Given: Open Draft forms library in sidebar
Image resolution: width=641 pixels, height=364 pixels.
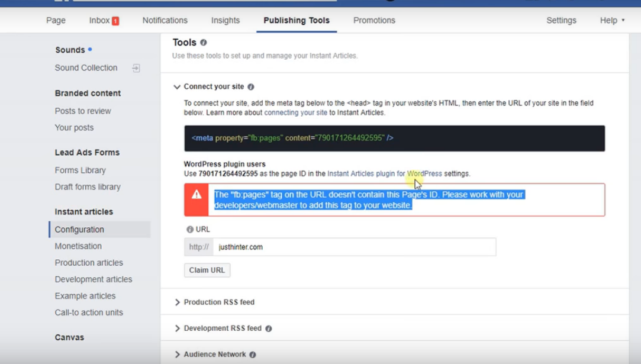Looking at the screenshot, I should [88, 187].
